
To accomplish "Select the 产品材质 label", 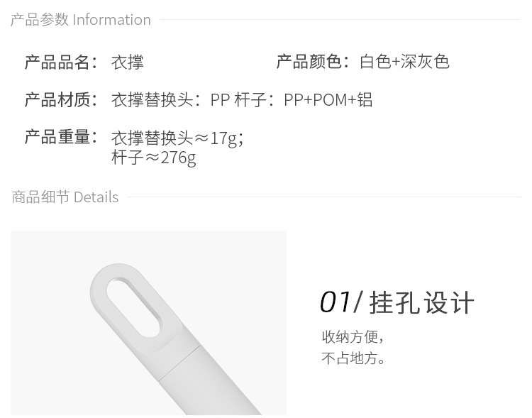I will tap(60, 100).
